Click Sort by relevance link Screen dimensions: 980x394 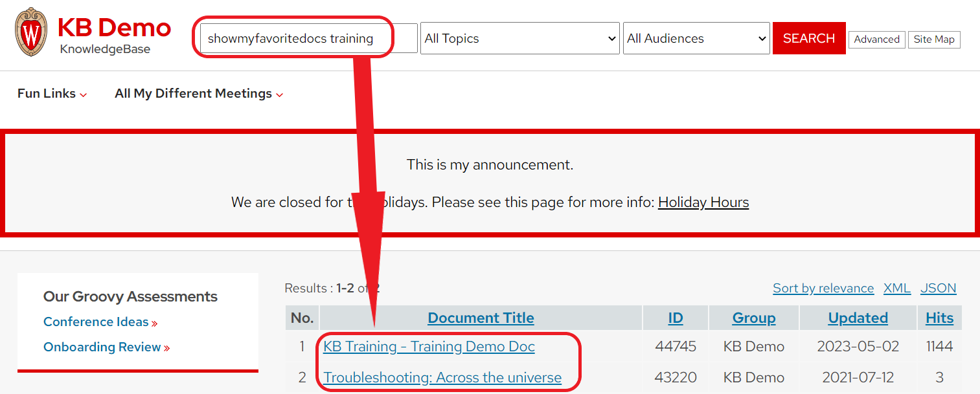[823, 288]
